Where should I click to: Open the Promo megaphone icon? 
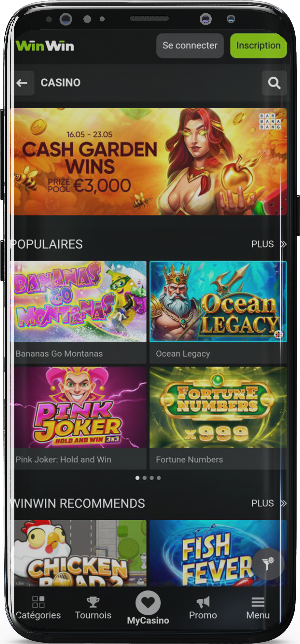[203, 602]
